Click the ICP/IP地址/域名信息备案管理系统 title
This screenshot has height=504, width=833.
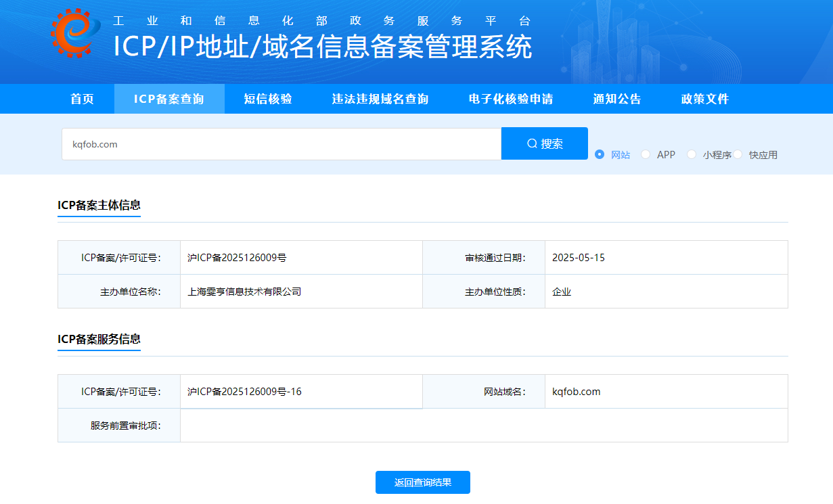tap(323, 47)
